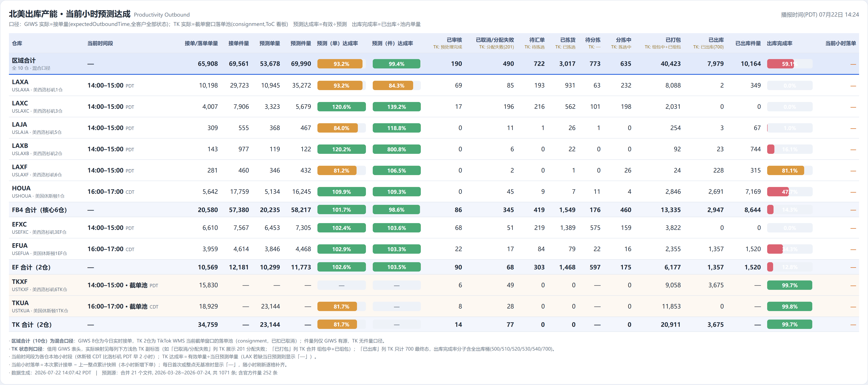This screenshot has width=868, height=385.
Task: Click TKXF time slot 14:00–15:00 截单池
Action: coord(123,285)
